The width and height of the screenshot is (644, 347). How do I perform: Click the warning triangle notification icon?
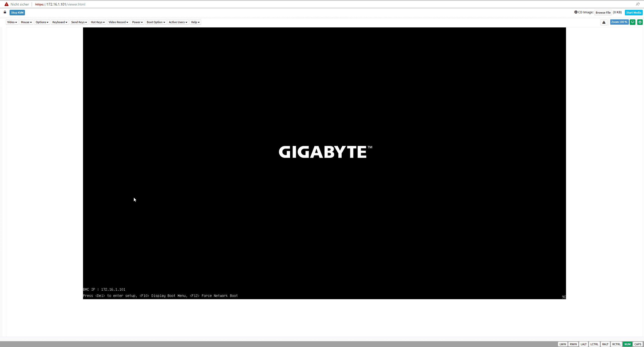(604, 22)
